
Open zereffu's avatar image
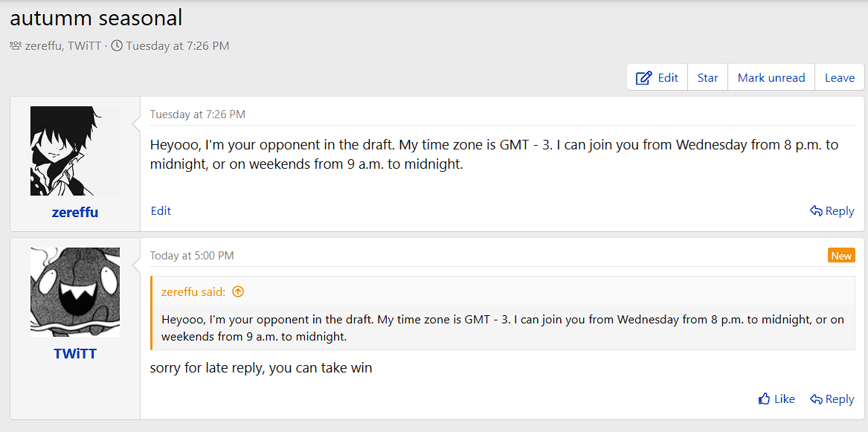click(x=74, y=151)
